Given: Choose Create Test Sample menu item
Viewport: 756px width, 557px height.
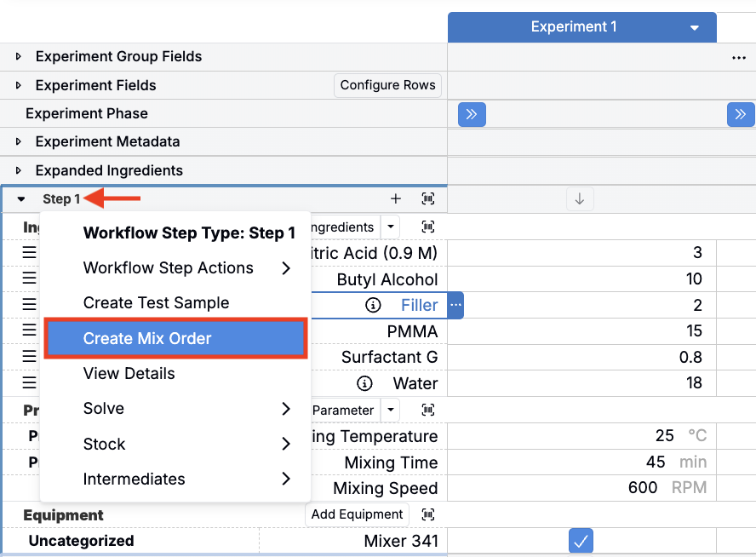Looking at the screenshot, I should (156, 303).
